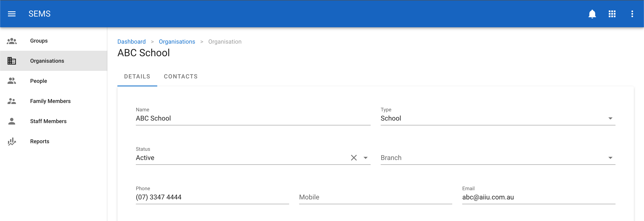This screenshot has height=221, width=644.
Task: Click the notifications bell icon
Action: (x=592, y=14)
